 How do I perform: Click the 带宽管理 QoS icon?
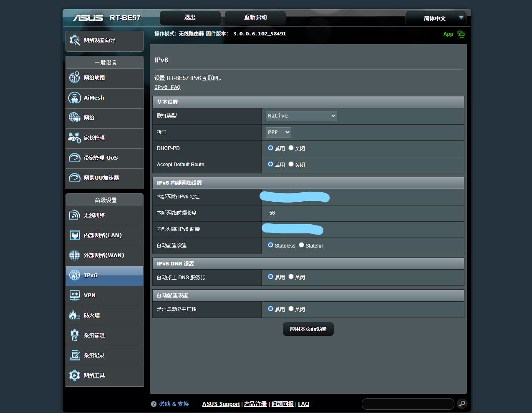coord(74,158)
